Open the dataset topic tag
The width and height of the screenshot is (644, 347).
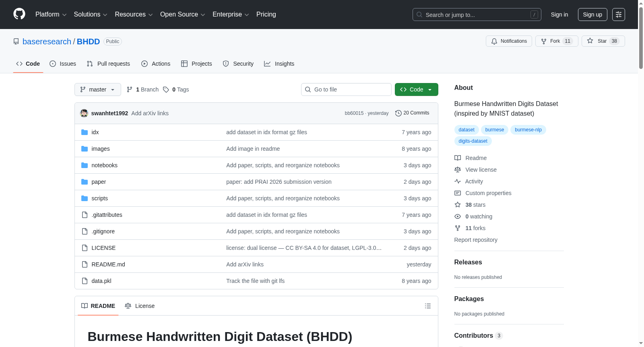click(x=466, y=130)
